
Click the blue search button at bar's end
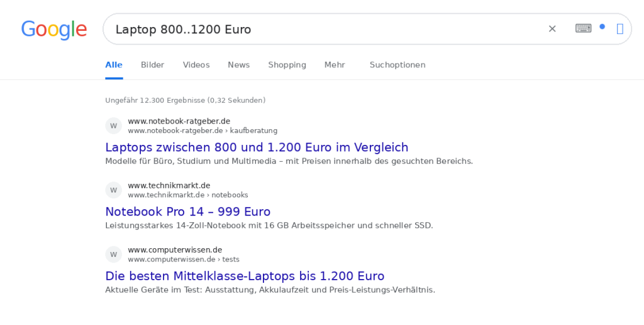pos(620,29)
